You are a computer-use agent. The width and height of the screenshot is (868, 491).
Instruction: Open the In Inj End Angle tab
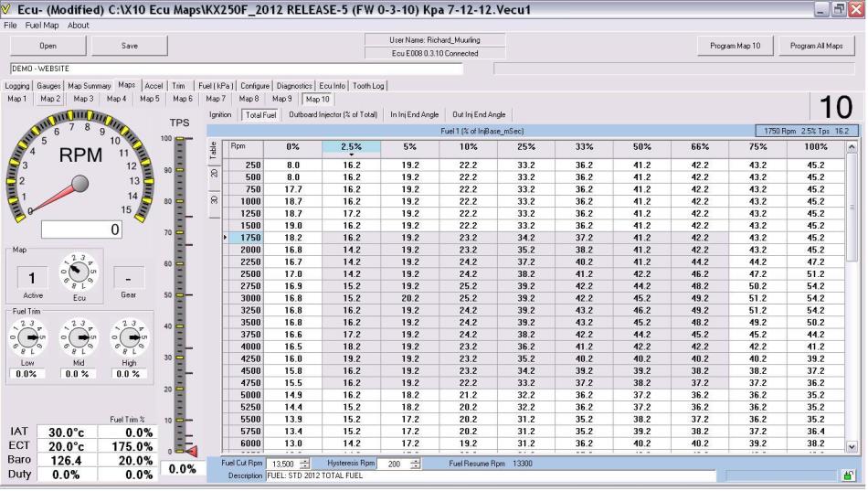coord(414,114)
